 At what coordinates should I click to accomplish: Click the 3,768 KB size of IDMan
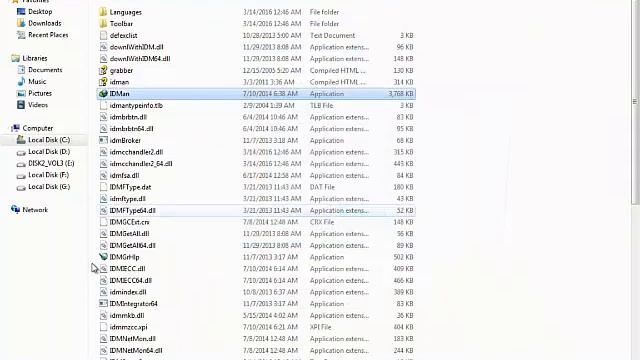point(401,94)
